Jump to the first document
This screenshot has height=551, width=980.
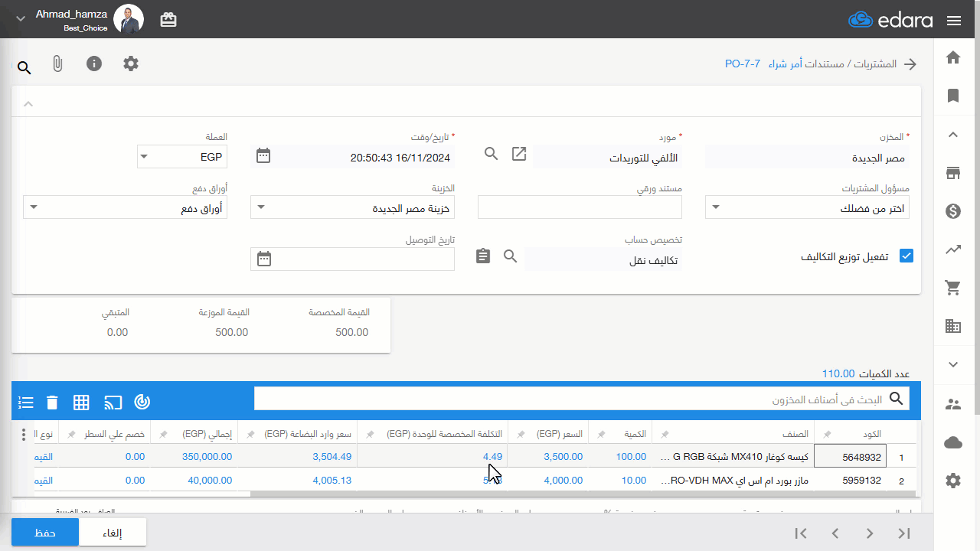point(801,533)
